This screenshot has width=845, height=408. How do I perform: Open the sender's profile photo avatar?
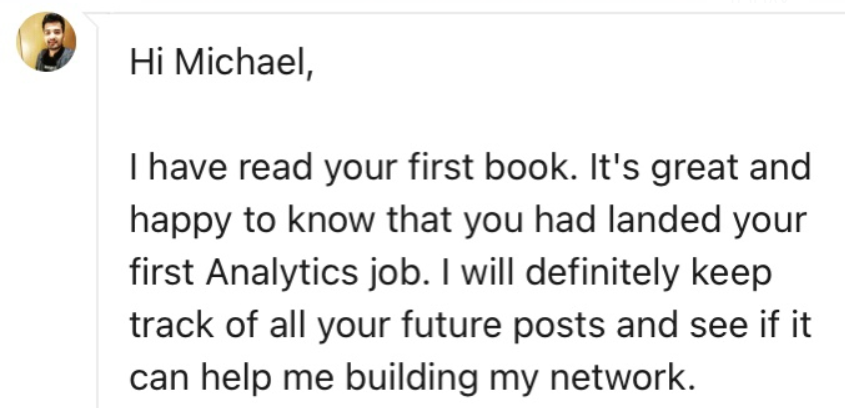[x=46, y=42]
